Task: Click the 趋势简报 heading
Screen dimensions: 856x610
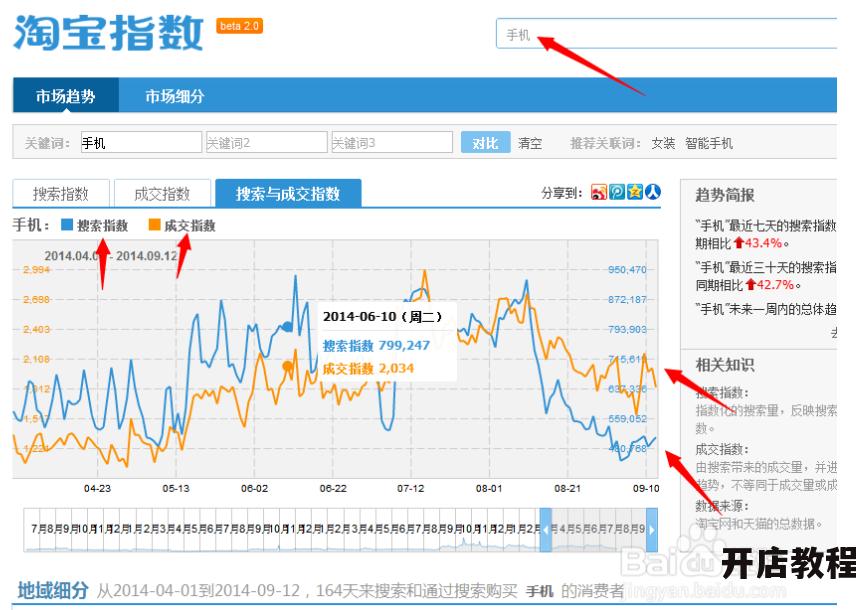Action: [x=724, y=195]
